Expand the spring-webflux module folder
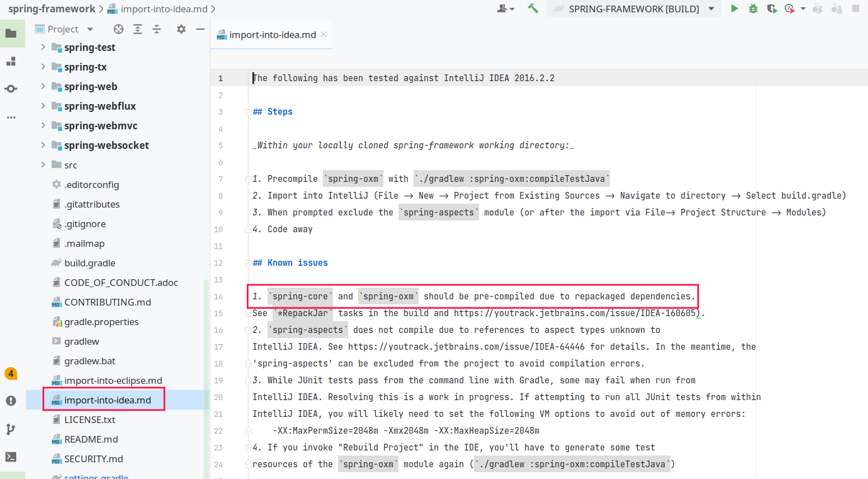 tap(43, 106)
